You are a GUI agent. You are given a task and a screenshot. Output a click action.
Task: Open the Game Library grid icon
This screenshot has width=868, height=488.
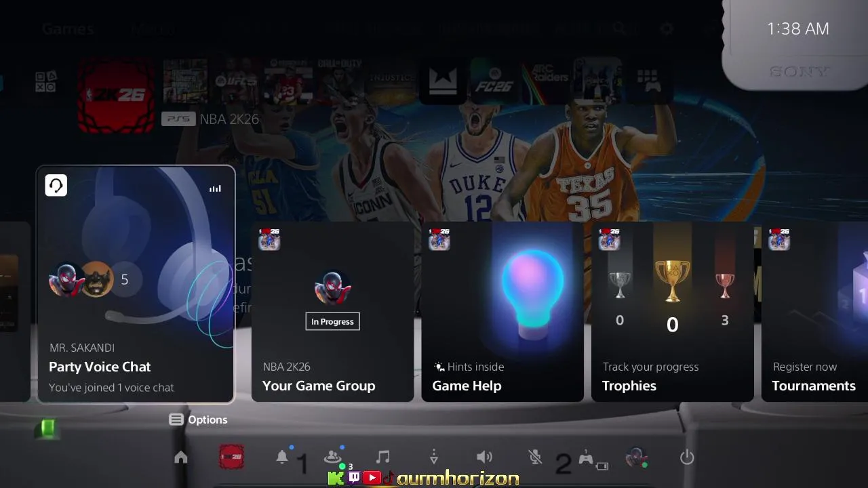648,81
